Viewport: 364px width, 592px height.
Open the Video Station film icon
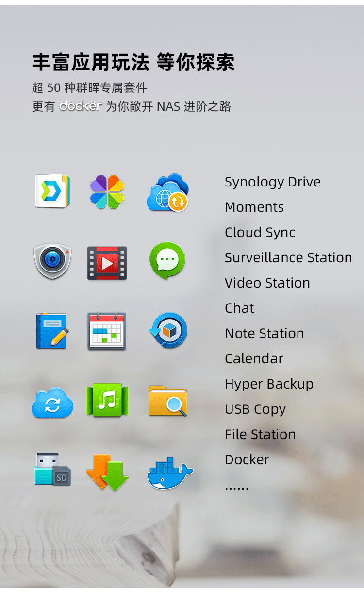[107, 263]
